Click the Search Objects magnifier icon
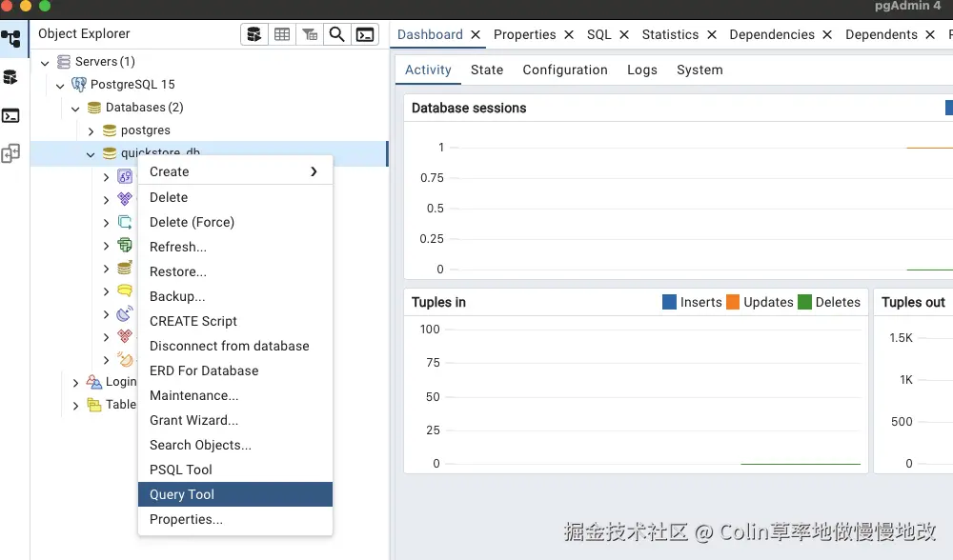 point(337,34)
